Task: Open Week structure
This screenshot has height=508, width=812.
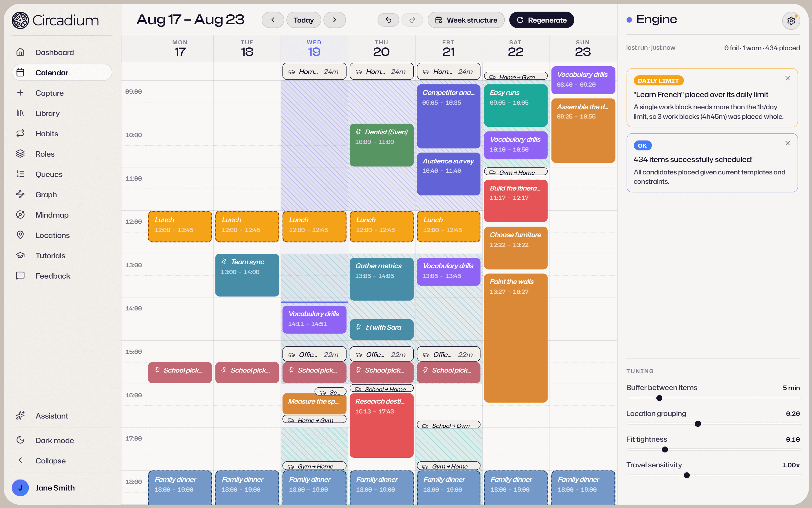Action: coord(466,20)
